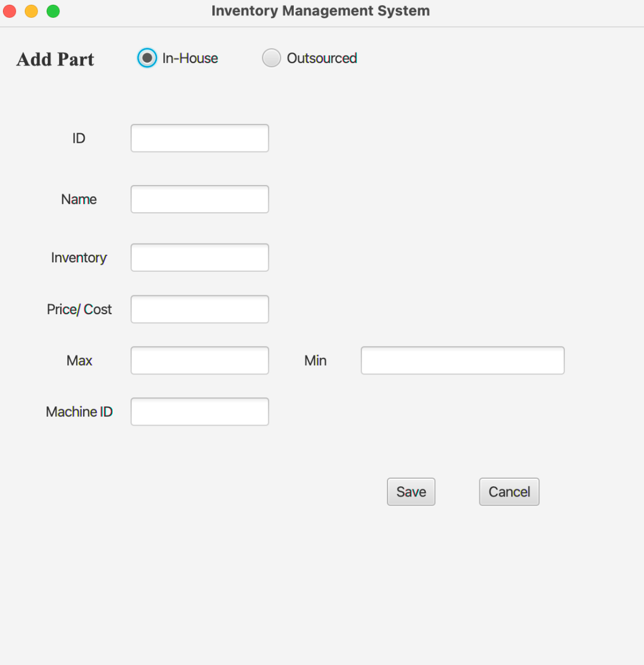Viewport: 644px width, 665px height.
Task: Click the ID text field
Action: pos(200,139)
